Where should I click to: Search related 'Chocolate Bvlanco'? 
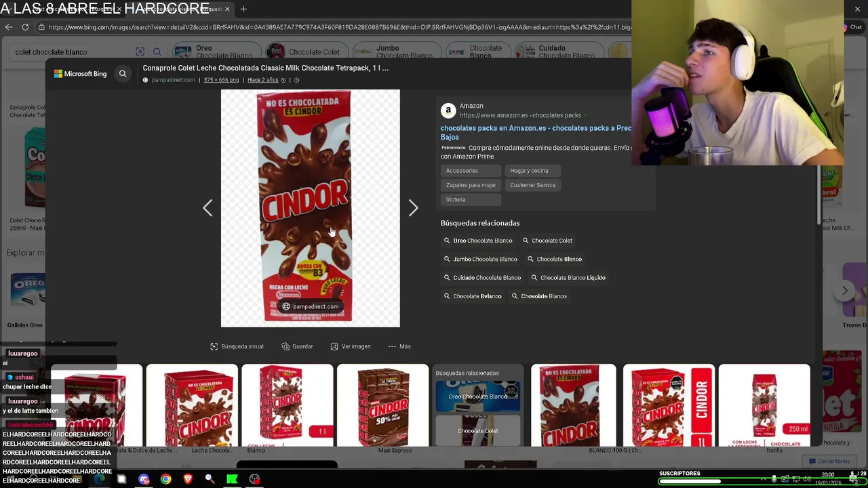(x=473, y=296)
